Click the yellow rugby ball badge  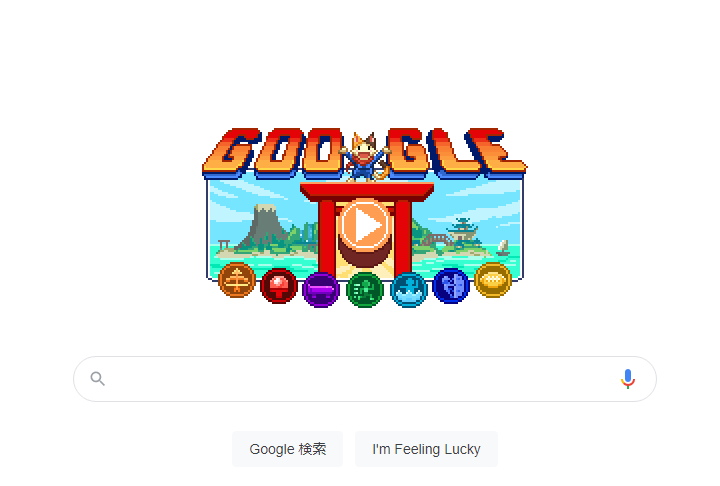pos(493,280)
